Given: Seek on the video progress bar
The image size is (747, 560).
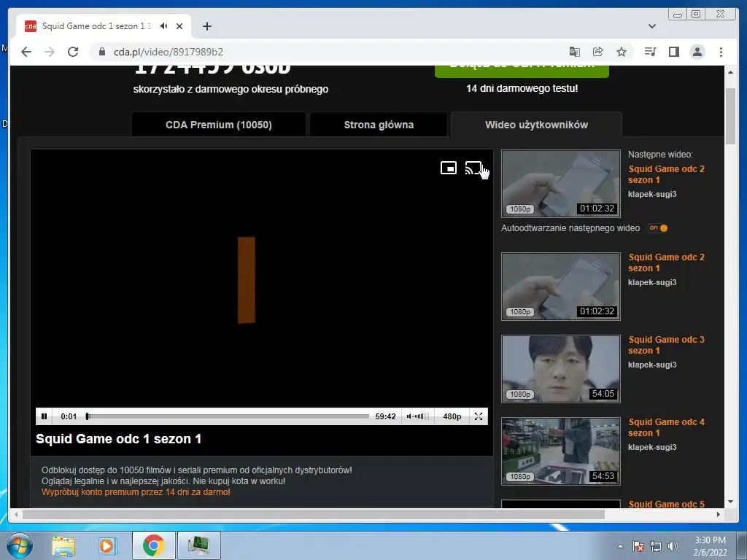Looking at the screenshot, I should coord(228,416).
